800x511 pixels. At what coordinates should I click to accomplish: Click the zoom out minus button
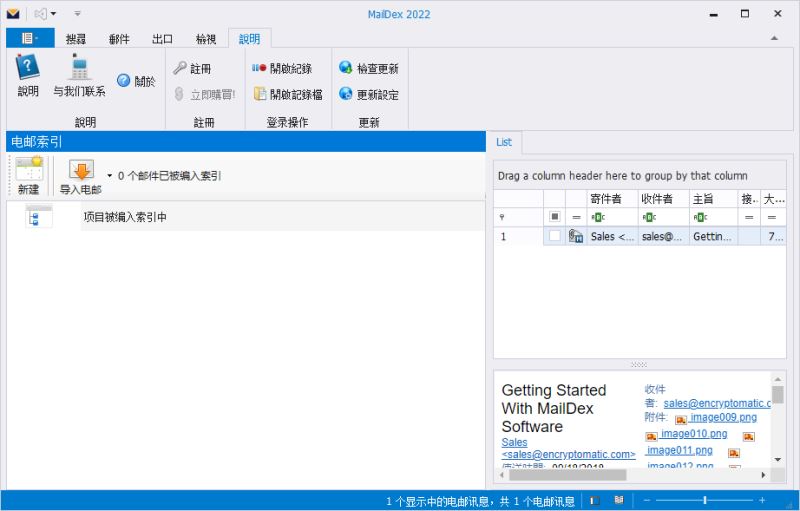646,501
